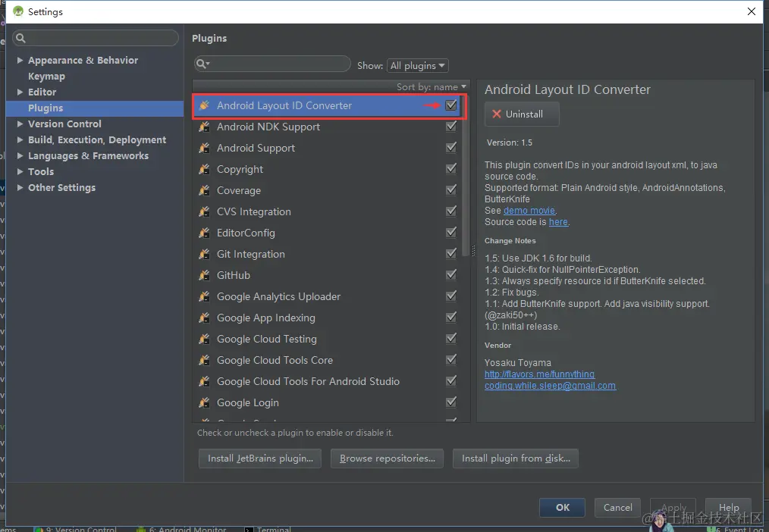Viewport: 769px width, 532px height.
Task: Toggle the CVS Integration checkbox
Action: point(451,211)
